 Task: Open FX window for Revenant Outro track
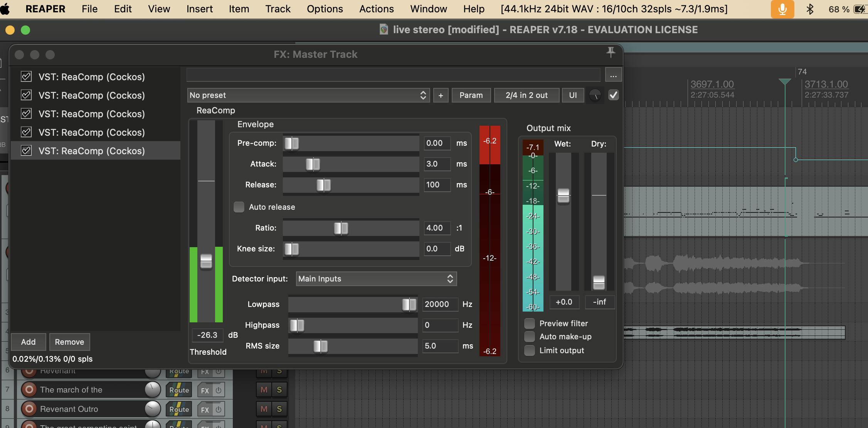[205, 409]
